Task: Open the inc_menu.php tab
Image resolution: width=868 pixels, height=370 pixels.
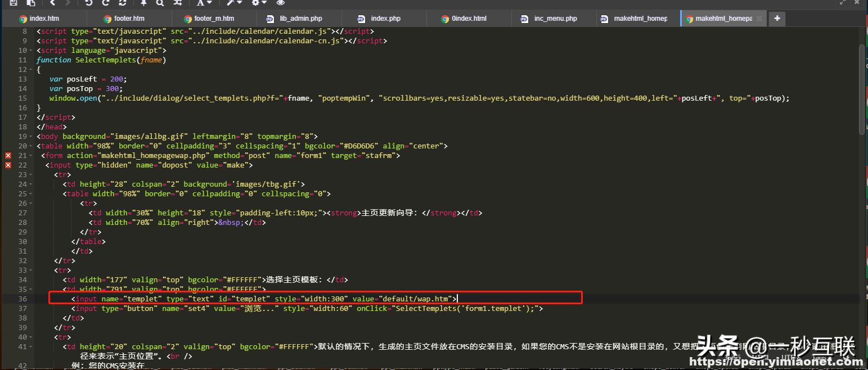Action: coord(555,19)
